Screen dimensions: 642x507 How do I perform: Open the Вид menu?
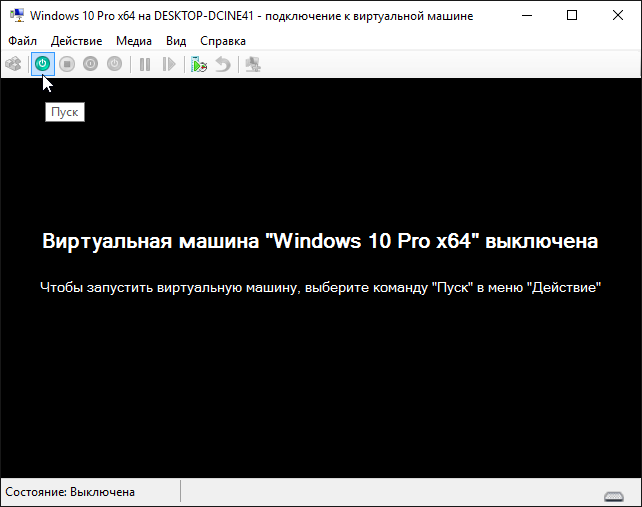point(176,41)
